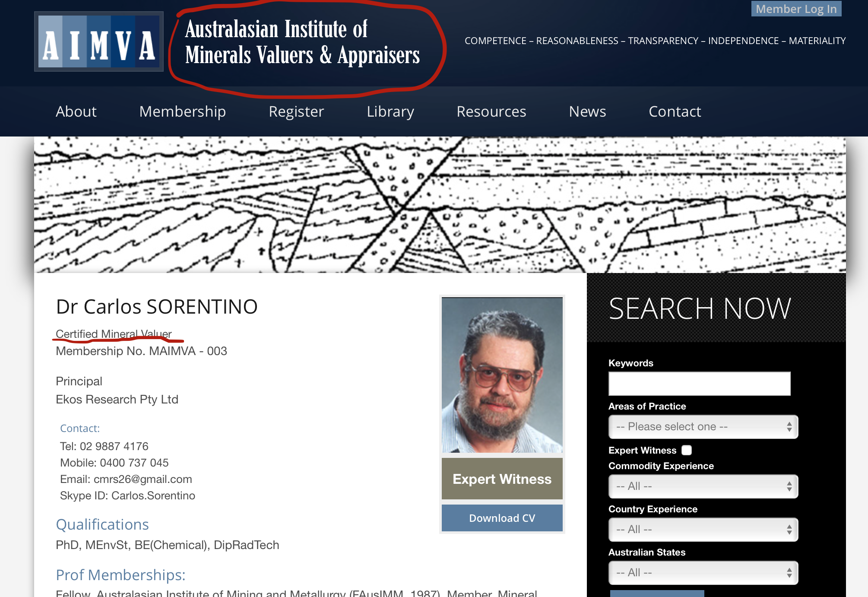This screenshot has width=868, height=597.
Task: Click Membership No. MAIMVA - 003 text
Action: point(141,351)
